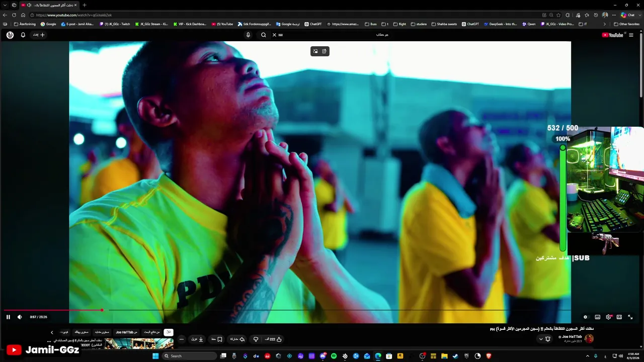
Task: Open the 'flight' bookmarks folder
Action: pyautogui.click(x=400, y=24)
